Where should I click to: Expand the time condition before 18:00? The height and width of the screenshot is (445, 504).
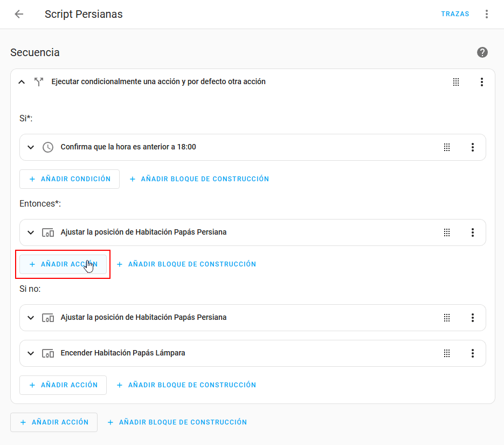(x=31, y=147)
